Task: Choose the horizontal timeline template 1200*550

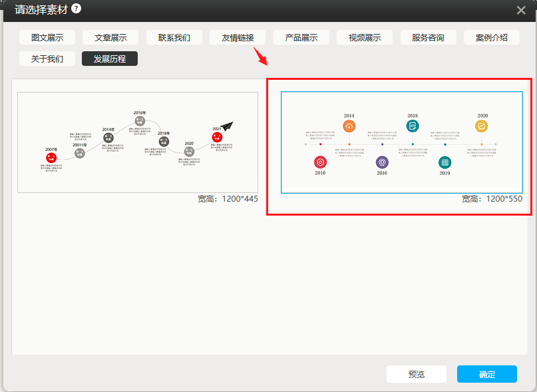Action: pos(401,142)
